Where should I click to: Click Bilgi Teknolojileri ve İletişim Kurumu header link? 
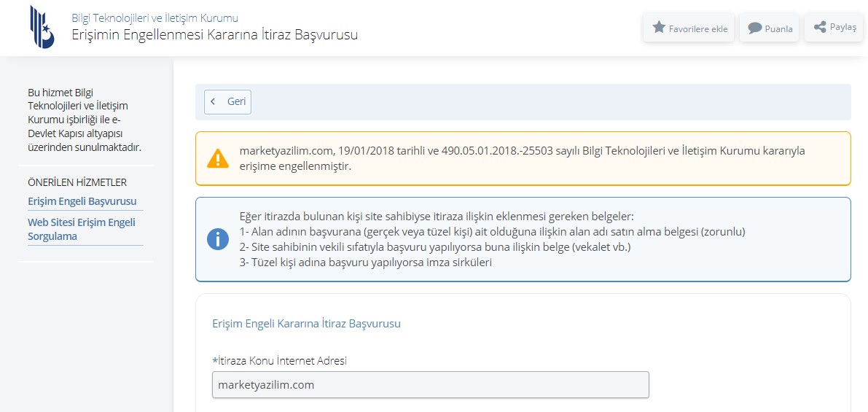[155, 18]
